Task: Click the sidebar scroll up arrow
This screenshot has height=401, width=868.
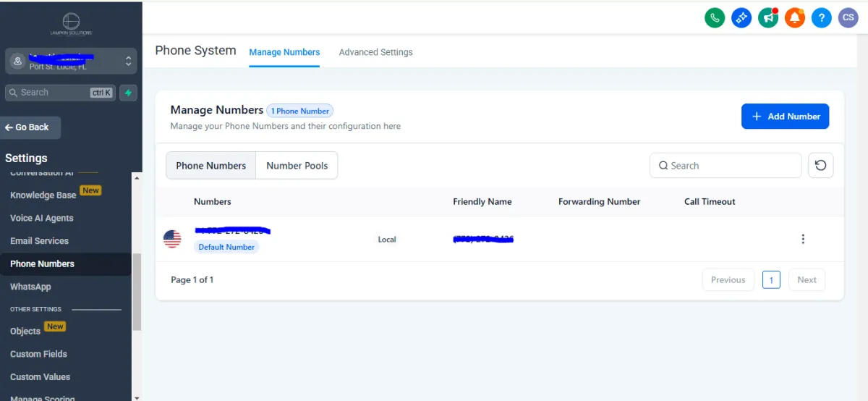Action: pos(137,177)
